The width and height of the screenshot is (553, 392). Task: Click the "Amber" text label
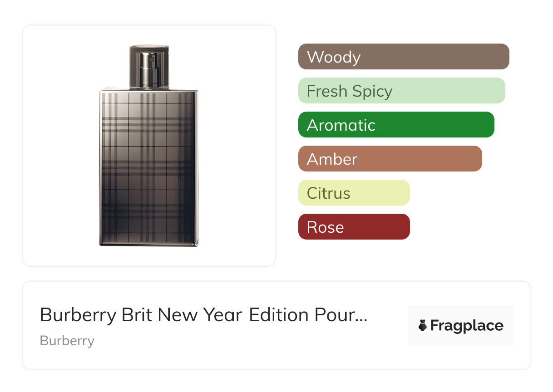(332, 159)
